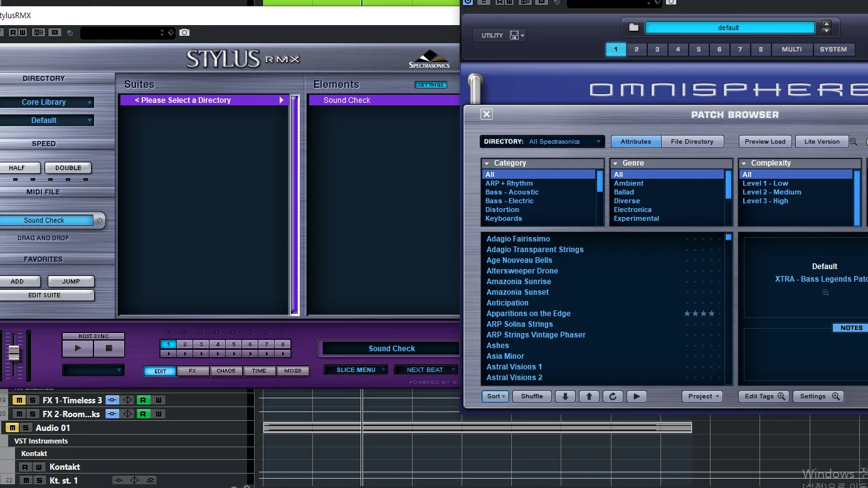The image size is (868, 488).
Task: Open the Directory All Spectrasonics dropdown
Action: coord(542,142)
